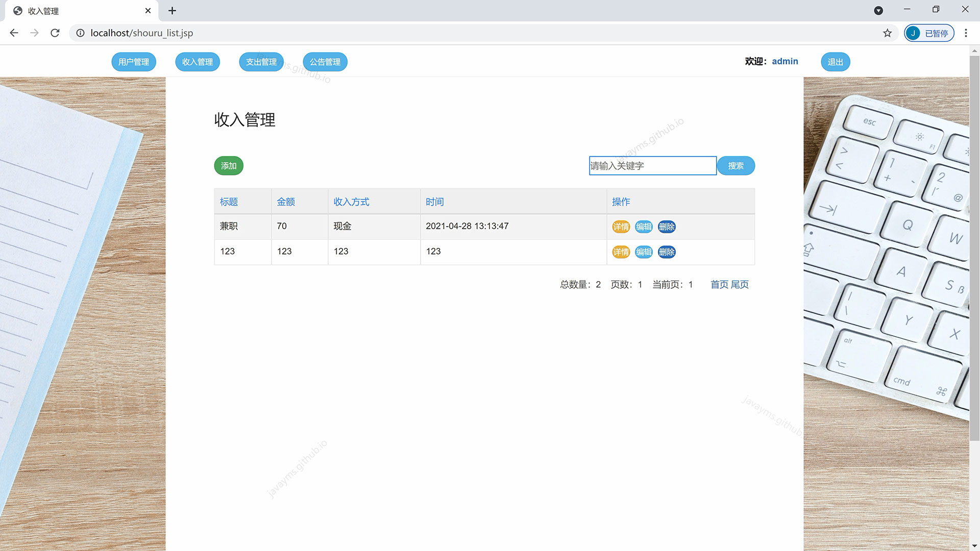Close the 收入管理 browser tab

148,11
